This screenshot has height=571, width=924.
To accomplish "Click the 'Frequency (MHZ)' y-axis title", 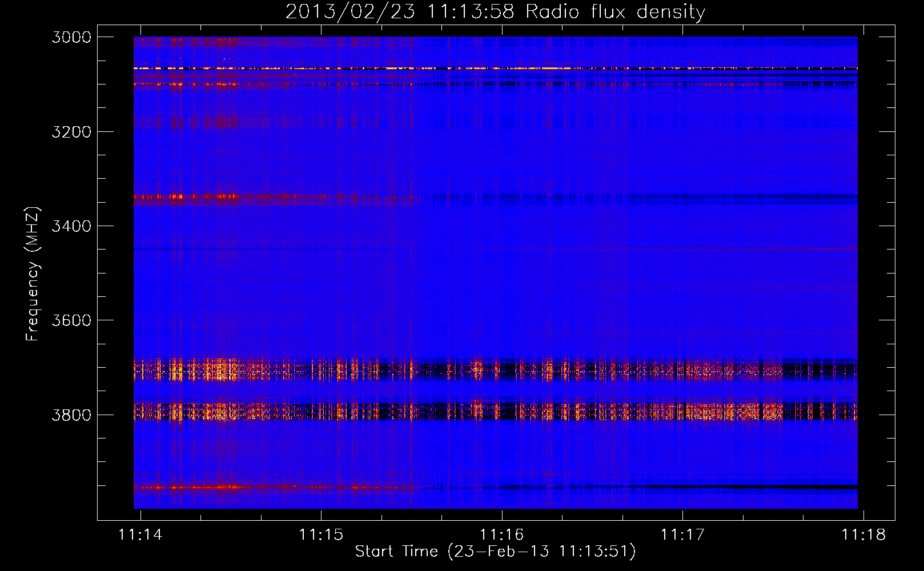I will [x=33, y=274].
